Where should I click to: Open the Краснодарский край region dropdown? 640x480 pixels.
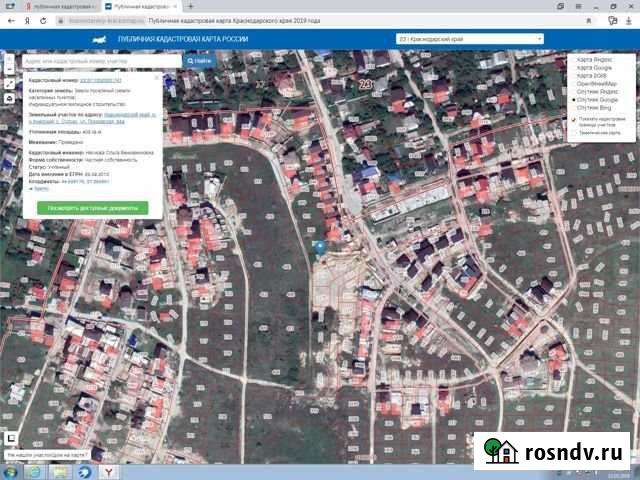pyautogui.click(x=469, y=39)
